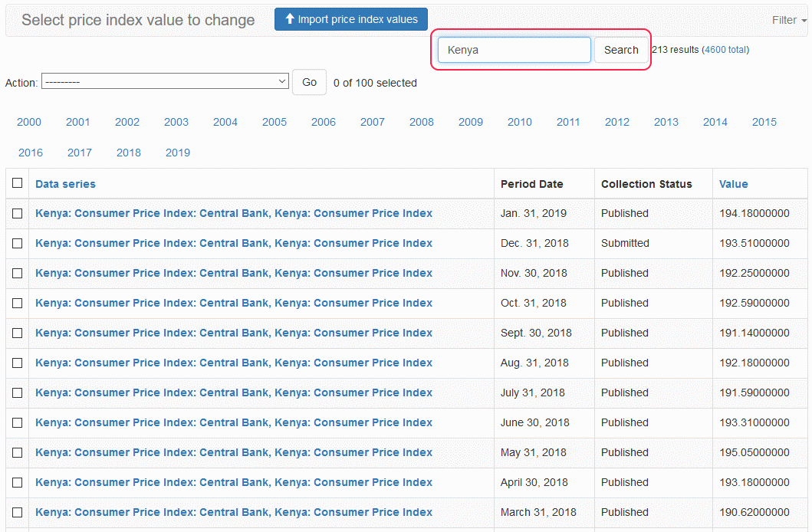Choose year 2015 in date hierarchy

point(764,122)
